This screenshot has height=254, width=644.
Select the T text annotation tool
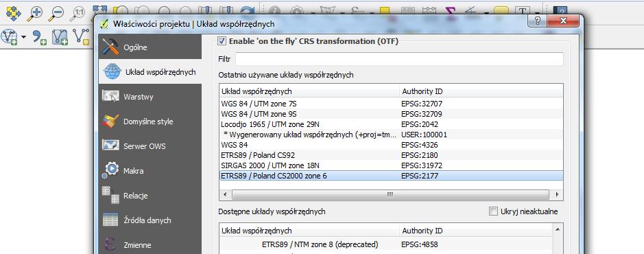coord(522,12)
